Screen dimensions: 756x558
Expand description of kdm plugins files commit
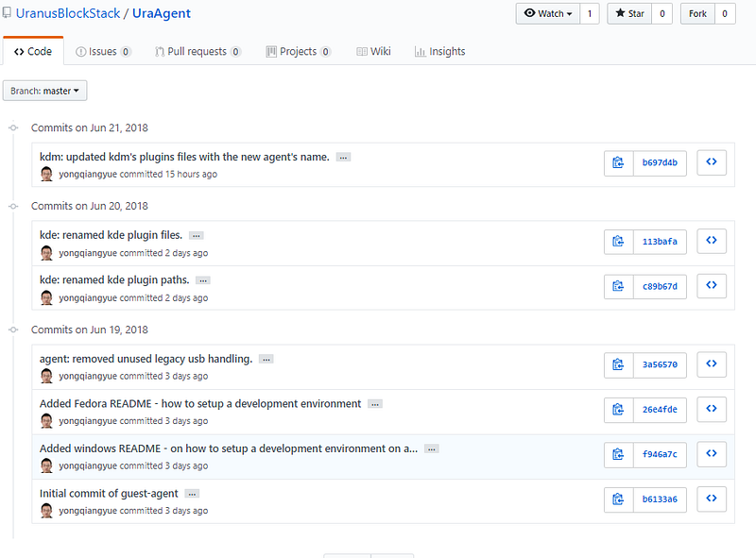[343, 158]
